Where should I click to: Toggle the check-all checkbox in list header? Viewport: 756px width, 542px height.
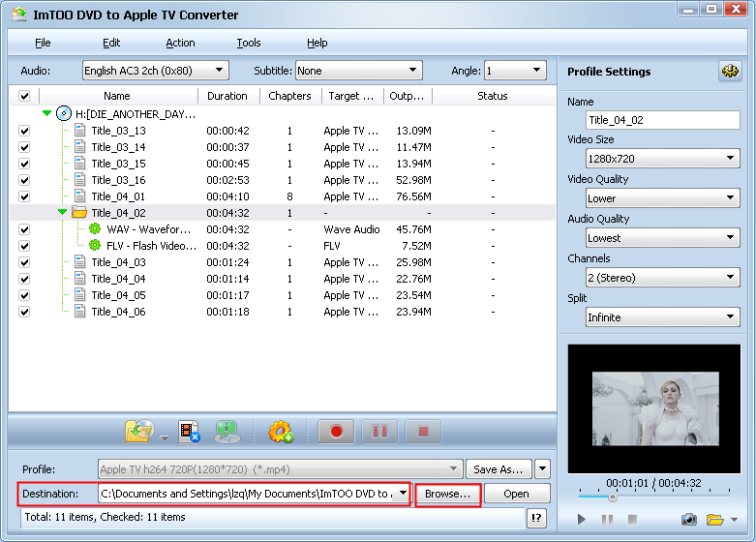pyautogui.click(x=24, y=96)
